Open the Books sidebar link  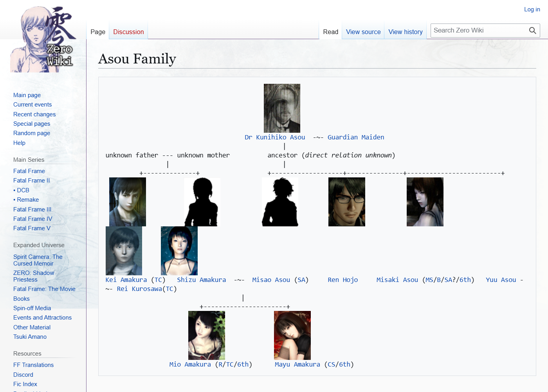[x=22, y=299]
